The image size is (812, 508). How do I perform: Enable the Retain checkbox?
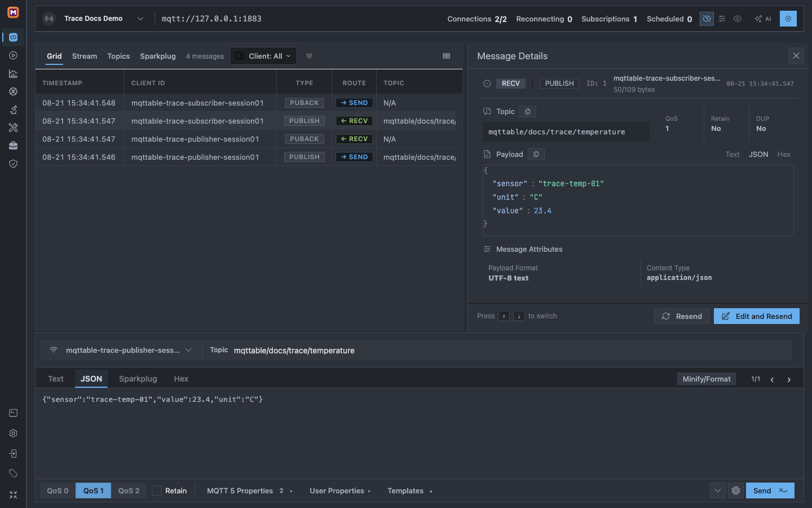click(x=157, y=491)
